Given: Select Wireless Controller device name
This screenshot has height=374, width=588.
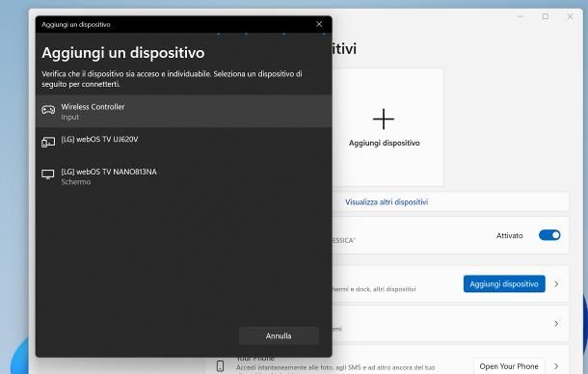Looking at the screenshot, I should tap(93, 107).
